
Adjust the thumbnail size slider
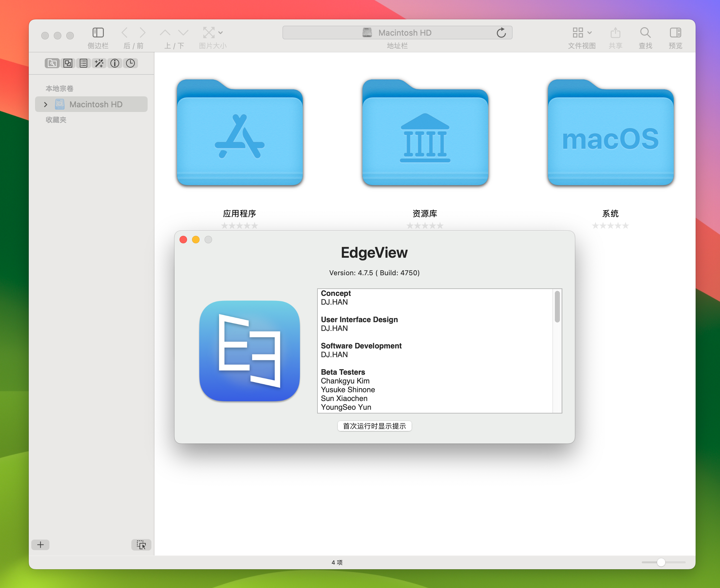click(661, 562)
